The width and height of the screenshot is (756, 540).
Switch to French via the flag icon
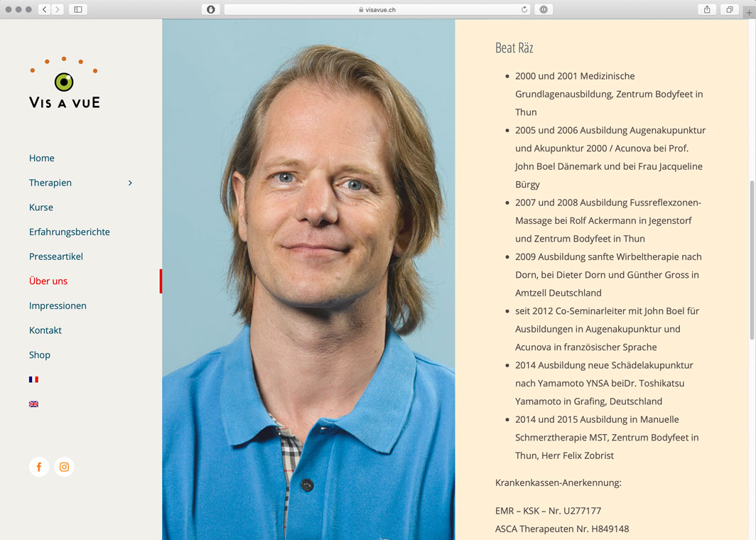(x=33, y=379)
